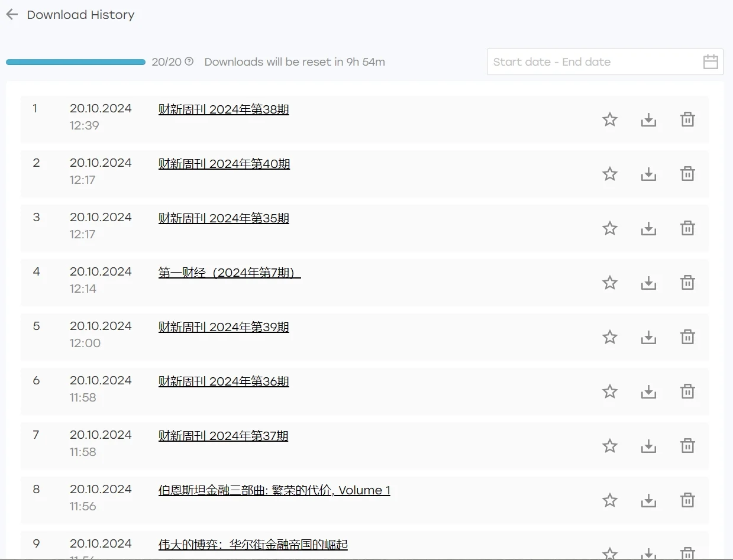
Task: Go back using the arrow beside Download History
Action: click(12, 15)
